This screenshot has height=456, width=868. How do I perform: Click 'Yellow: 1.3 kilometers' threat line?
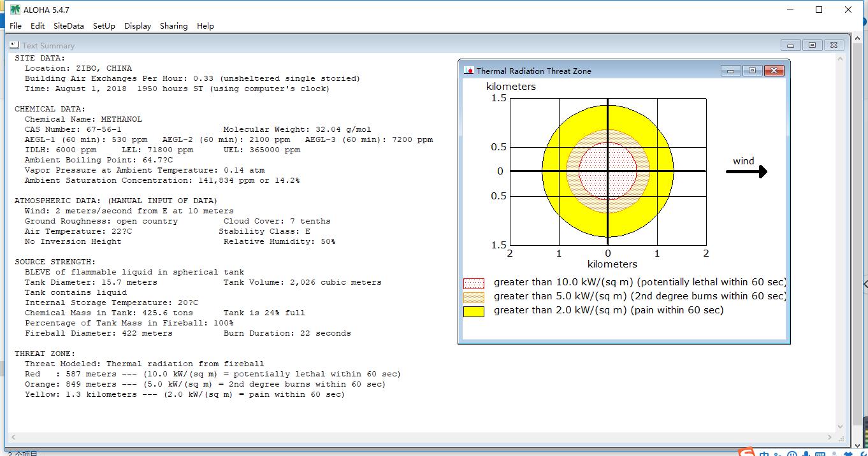(185, 394)
